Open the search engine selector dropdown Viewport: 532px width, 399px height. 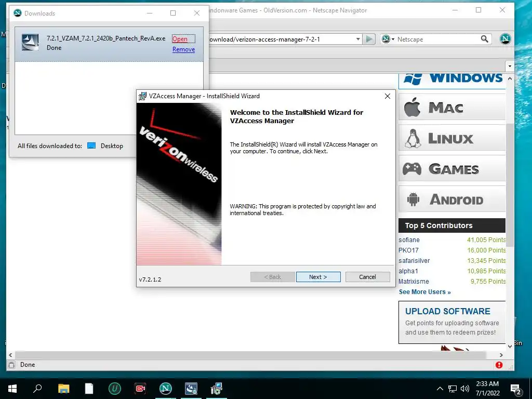388,39
